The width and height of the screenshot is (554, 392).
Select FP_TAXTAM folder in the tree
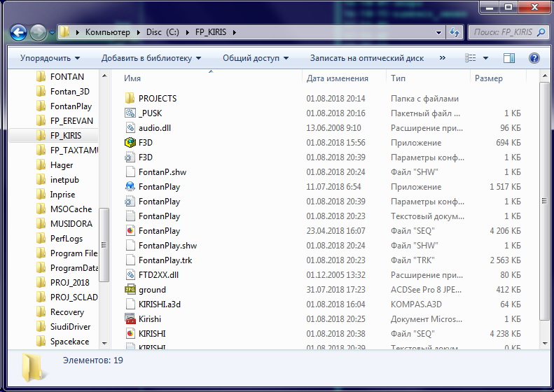click(x=74, y=150)
